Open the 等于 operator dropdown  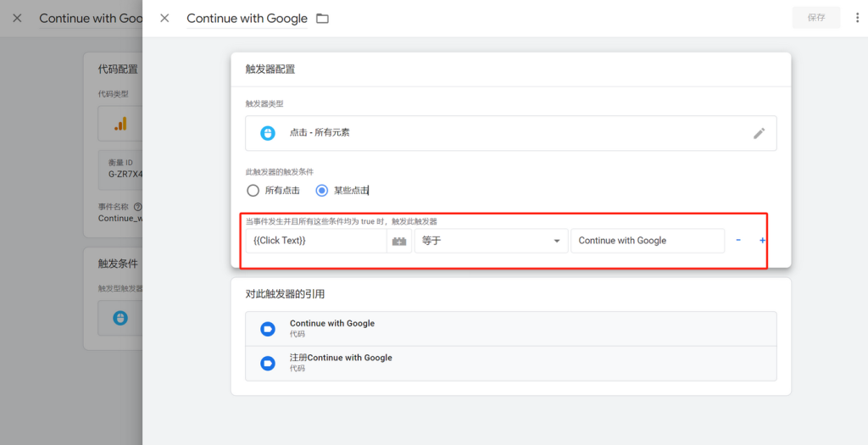[491, 241]
